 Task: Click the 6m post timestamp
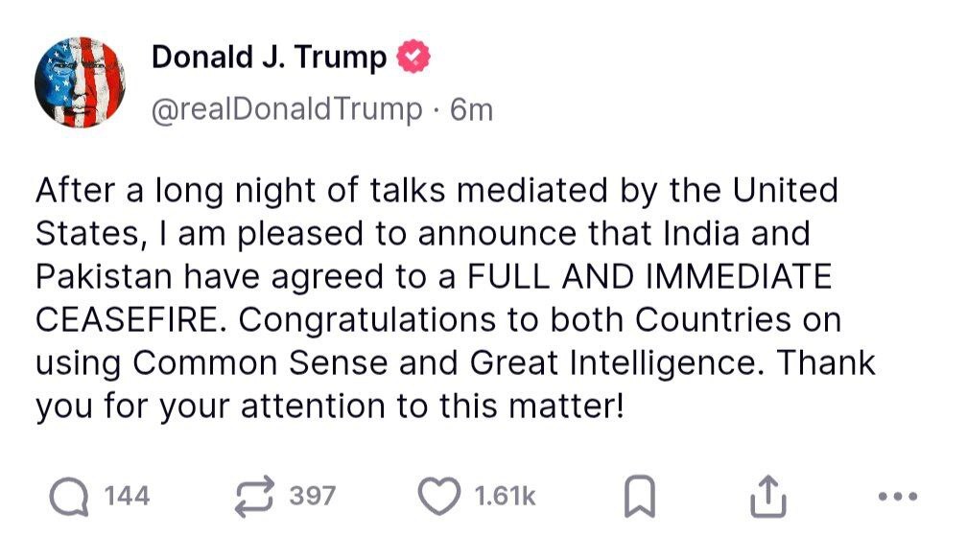click(x=471, y=110)
